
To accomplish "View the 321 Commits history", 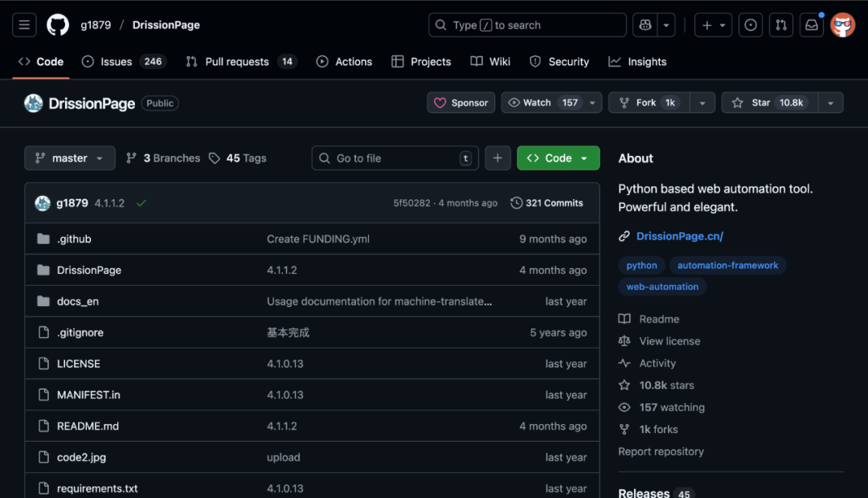I will click(x=547, y=203).
